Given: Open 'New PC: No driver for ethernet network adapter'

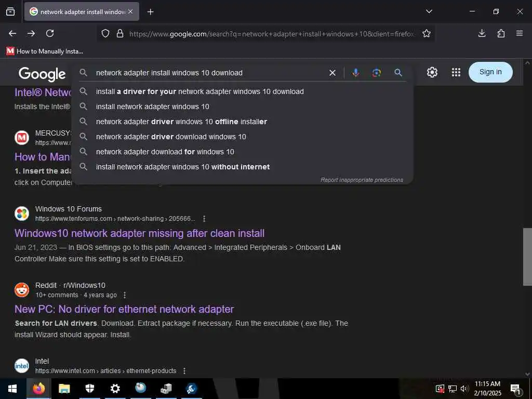Looking at the screenshot, I should 124,309.
